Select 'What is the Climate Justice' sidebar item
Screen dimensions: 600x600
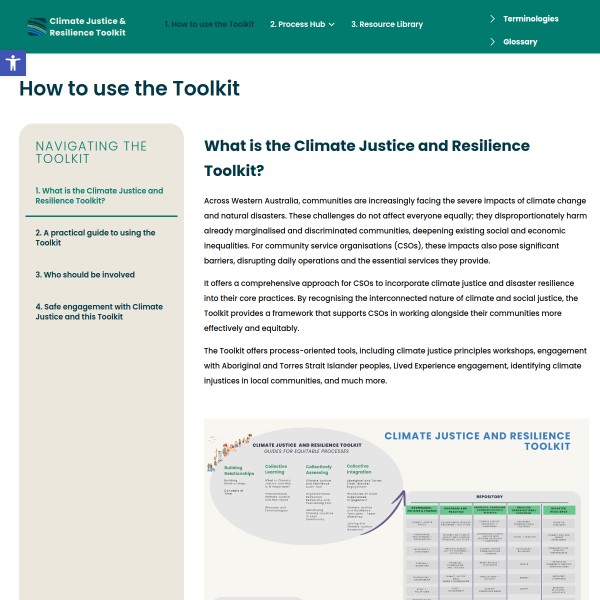point(99,195)
